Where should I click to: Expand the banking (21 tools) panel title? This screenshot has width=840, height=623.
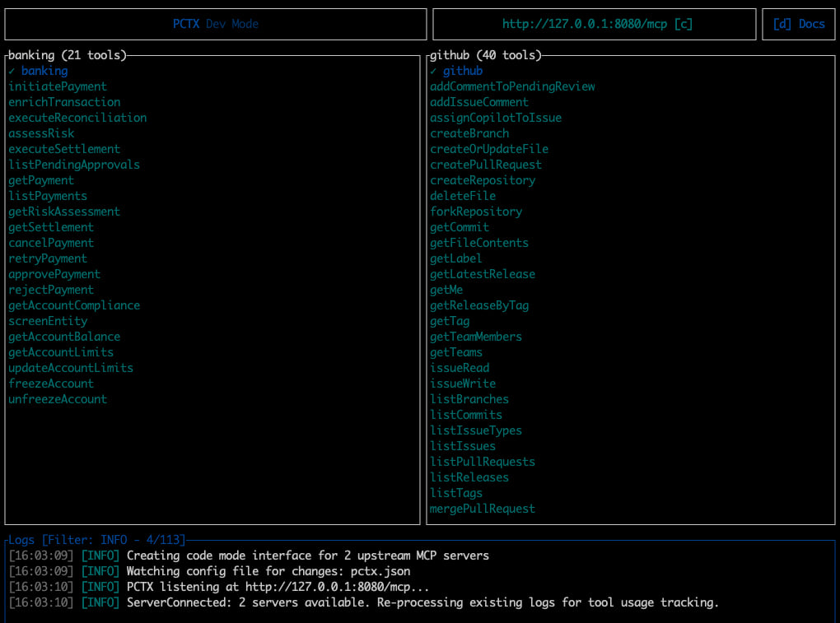tap(68, 55)
